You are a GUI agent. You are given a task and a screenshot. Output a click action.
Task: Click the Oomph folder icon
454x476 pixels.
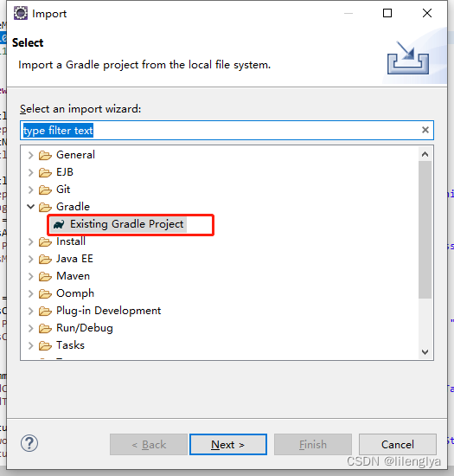pos(45,293)
